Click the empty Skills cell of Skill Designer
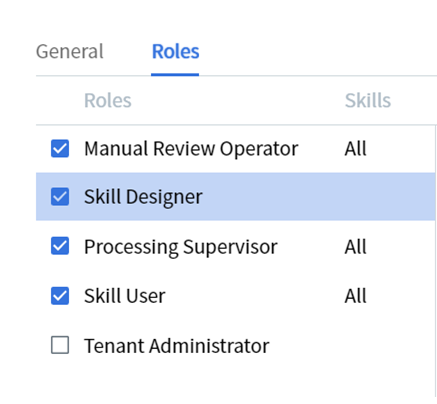Image resolution: width=437 pixels, height=404 pixels. click(x=388, y=197)
